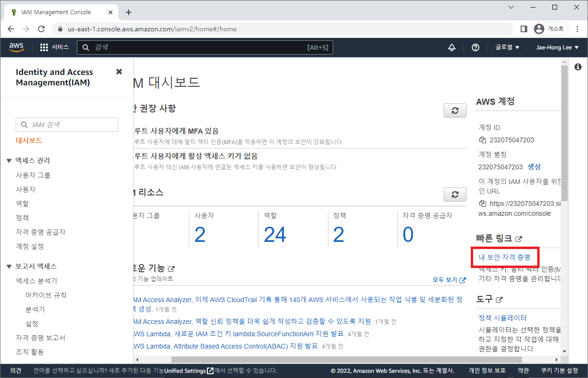Click 생성 next to account alias

click(534, 167)
